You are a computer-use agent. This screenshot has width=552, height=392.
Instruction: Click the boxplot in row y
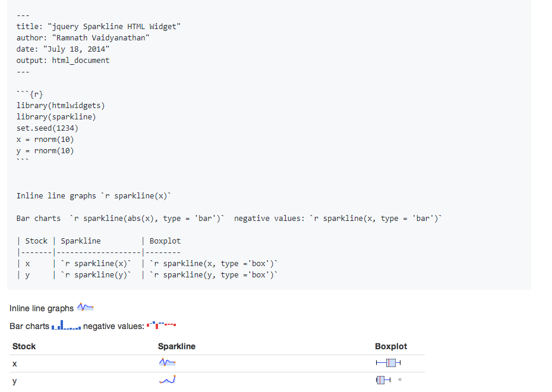(383, 380)
